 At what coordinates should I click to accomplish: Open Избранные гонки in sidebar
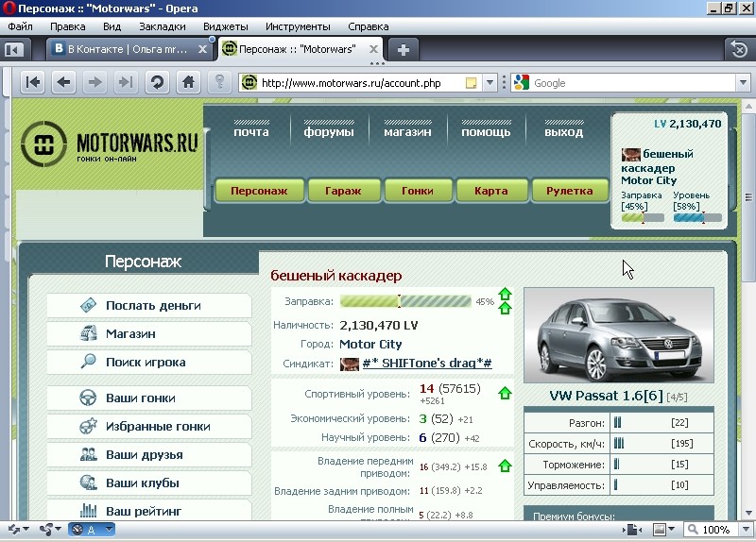[x=149, y=427]
